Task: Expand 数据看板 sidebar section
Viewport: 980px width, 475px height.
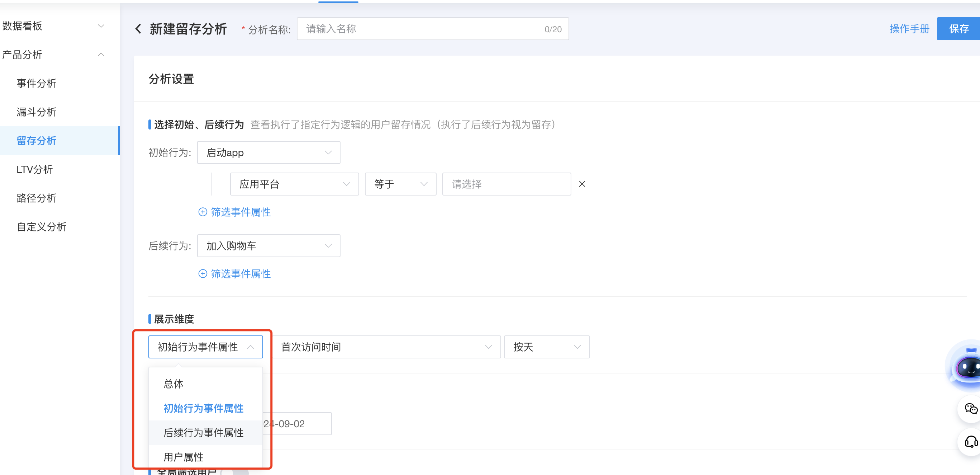Action: pos(101,26)
